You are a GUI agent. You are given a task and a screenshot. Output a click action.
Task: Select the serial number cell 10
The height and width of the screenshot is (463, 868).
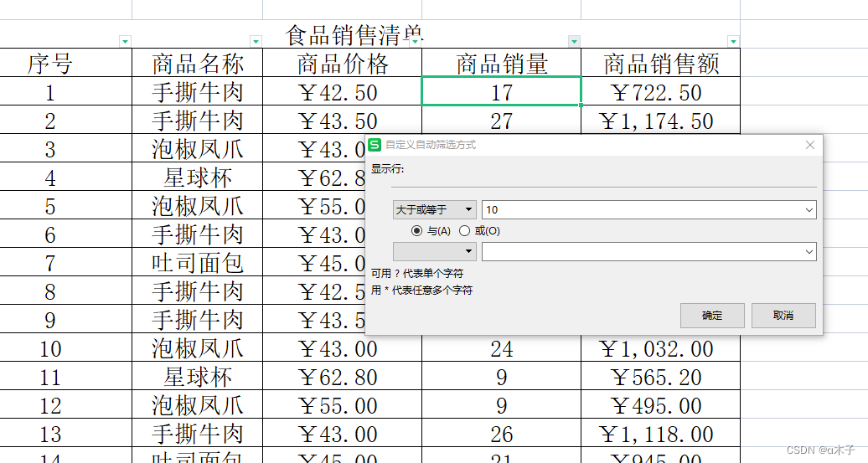[x=66, y=348]
